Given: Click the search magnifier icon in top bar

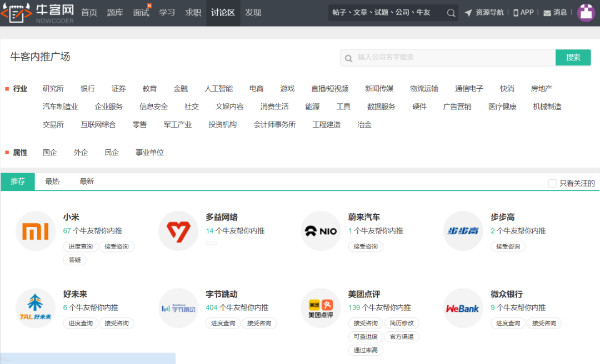Looking at the screenshot, I should click(451, 13).
